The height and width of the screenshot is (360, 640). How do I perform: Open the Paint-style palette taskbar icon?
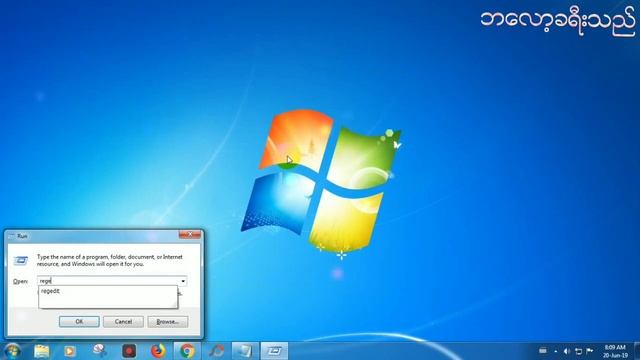[x=100, y=351]
